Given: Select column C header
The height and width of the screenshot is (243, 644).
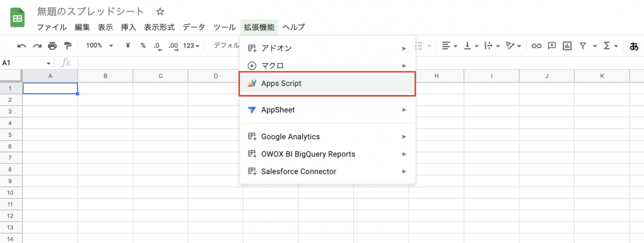Looking at the screenshot, I should coord(160,76).
